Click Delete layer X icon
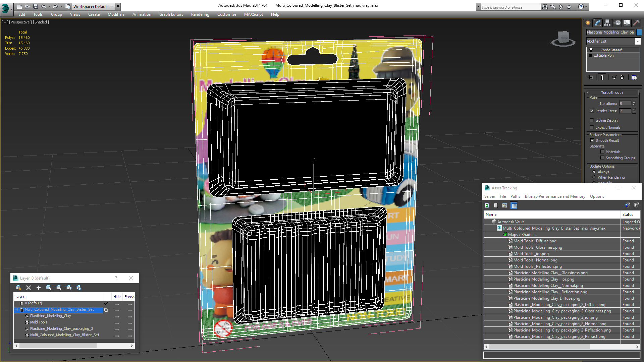The width and height of the screenshot is (644, 362). point(29,288)
